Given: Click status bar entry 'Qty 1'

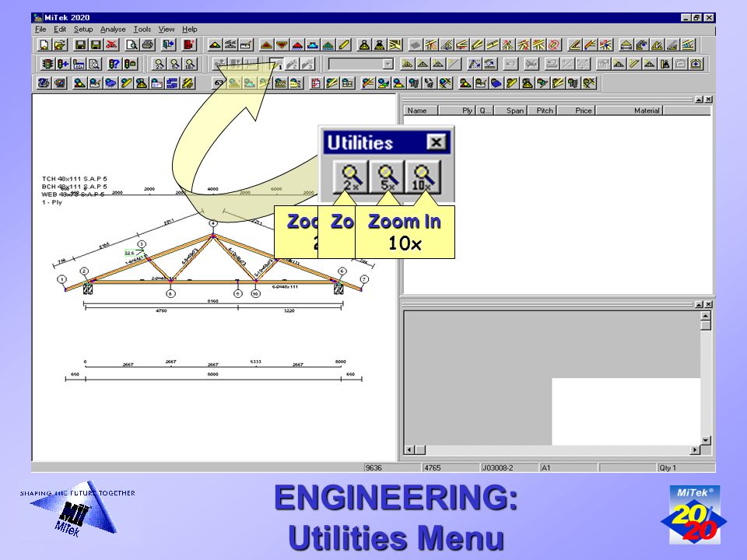Looking at the screenshot, I should click(x=668, y=467).
